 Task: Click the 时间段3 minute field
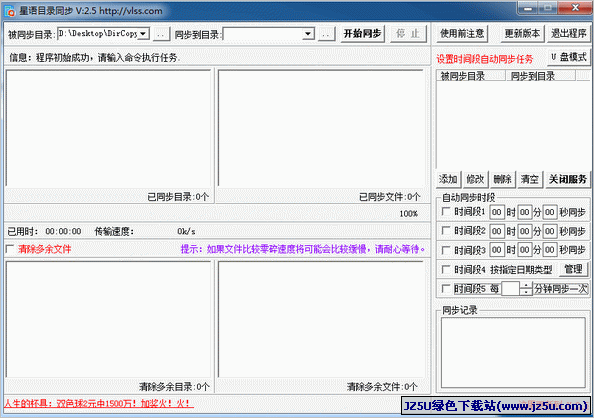point(524,250)
